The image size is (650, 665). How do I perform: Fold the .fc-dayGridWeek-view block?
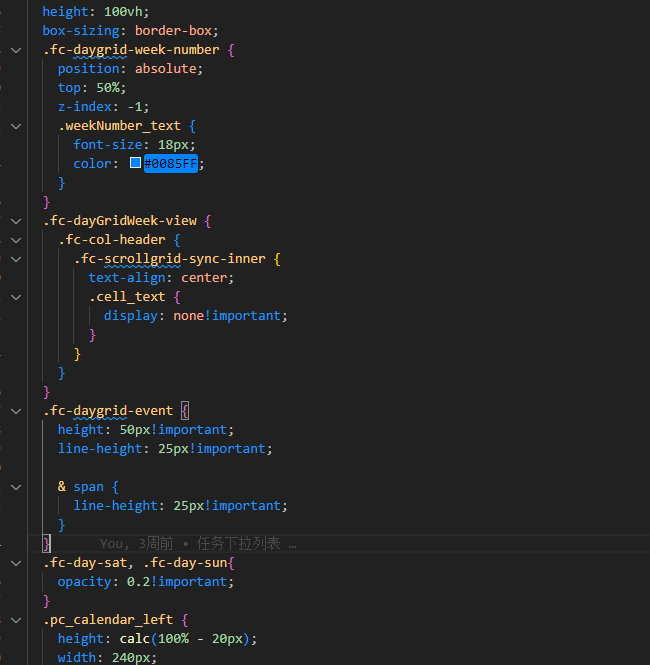(16, 221)
